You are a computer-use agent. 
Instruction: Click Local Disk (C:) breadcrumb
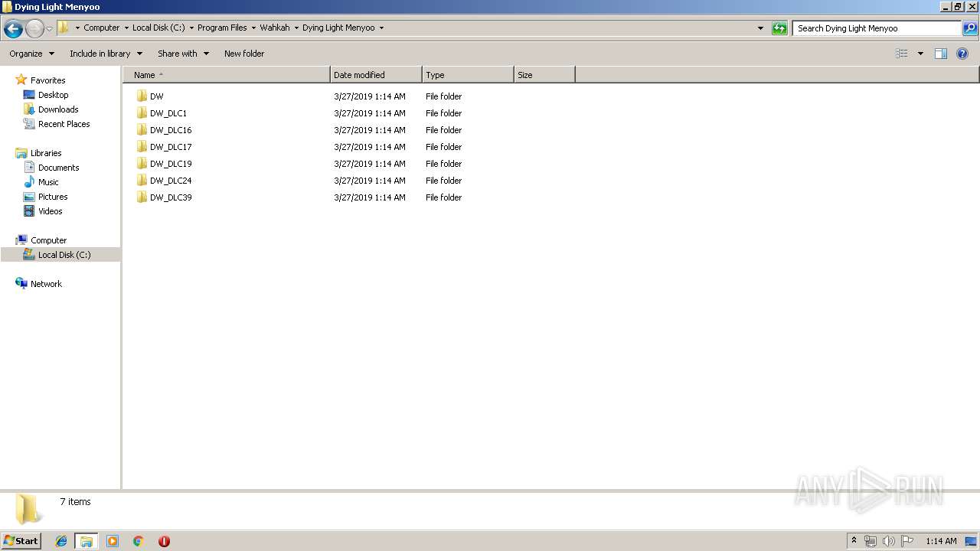[158, 28]
